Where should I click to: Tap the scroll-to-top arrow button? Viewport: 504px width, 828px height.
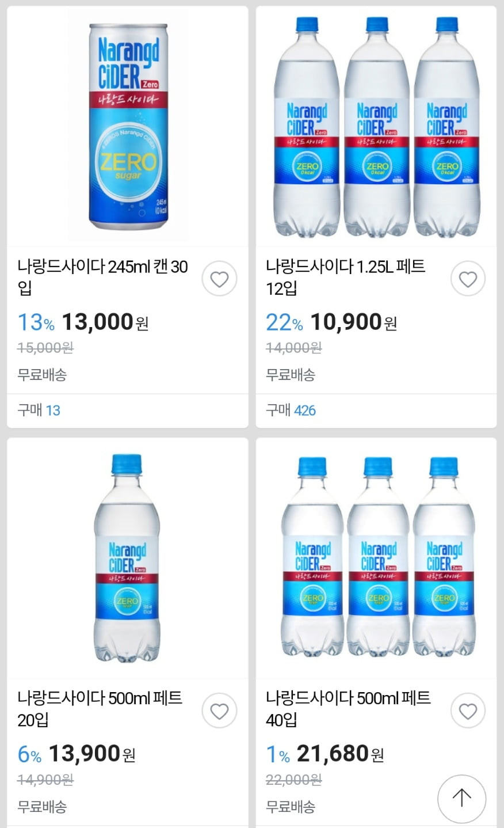click(x=461, y=798)
